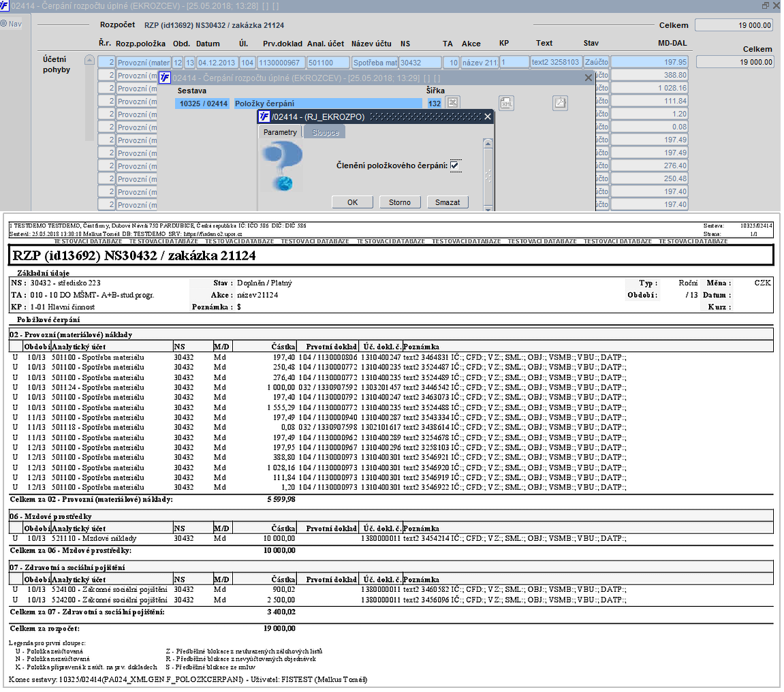Click the iF logo in main title bar
Viewport: 784px width, 692px height.
5,5
